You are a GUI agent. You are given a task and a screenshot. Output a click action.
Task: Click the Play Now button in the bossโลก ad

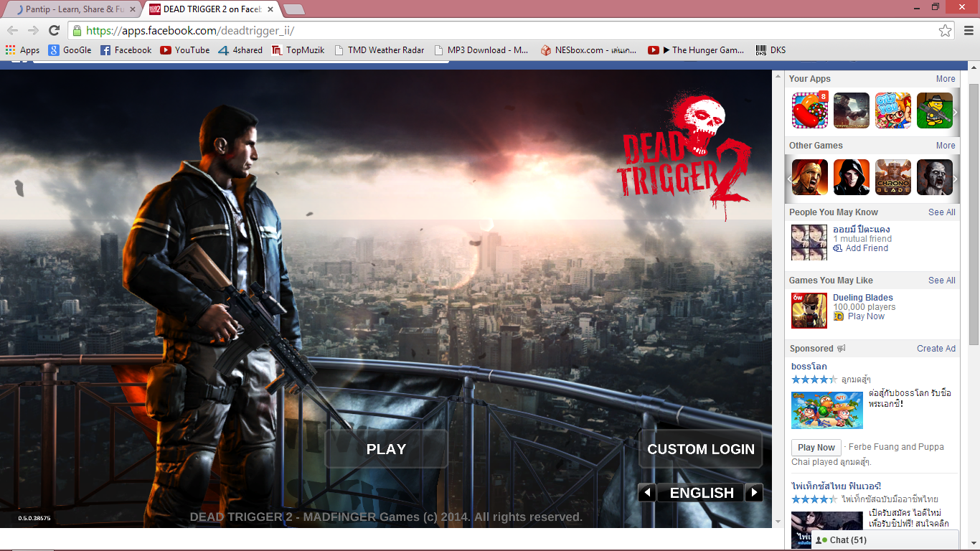click(816, 448)
